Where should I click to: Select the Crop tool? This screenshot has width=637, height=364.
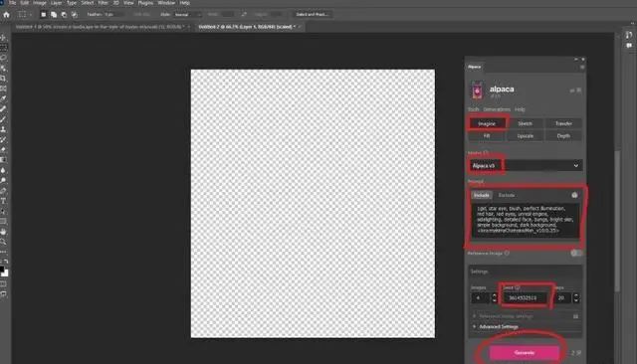point(3,79)
